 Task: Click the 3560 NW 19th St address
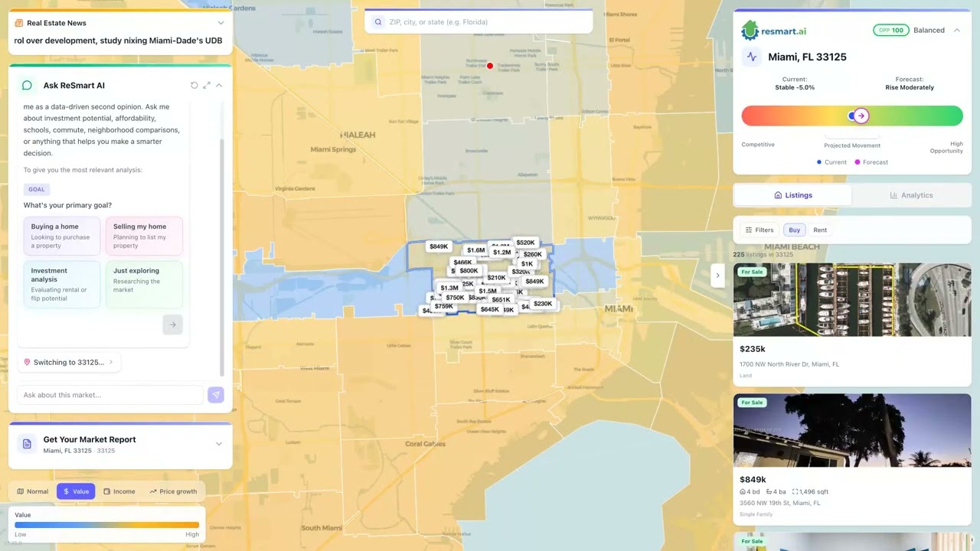point(780,503)
